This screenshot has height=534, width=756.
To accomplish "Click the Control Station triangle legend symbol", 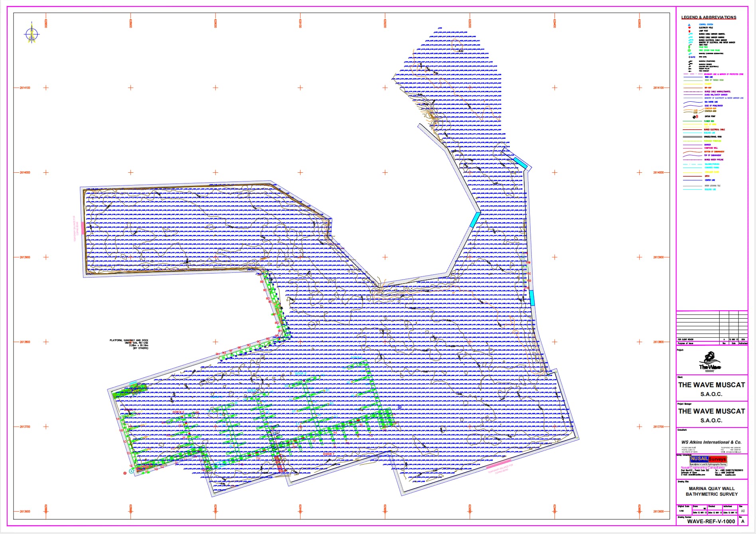I will pos(689,25).
